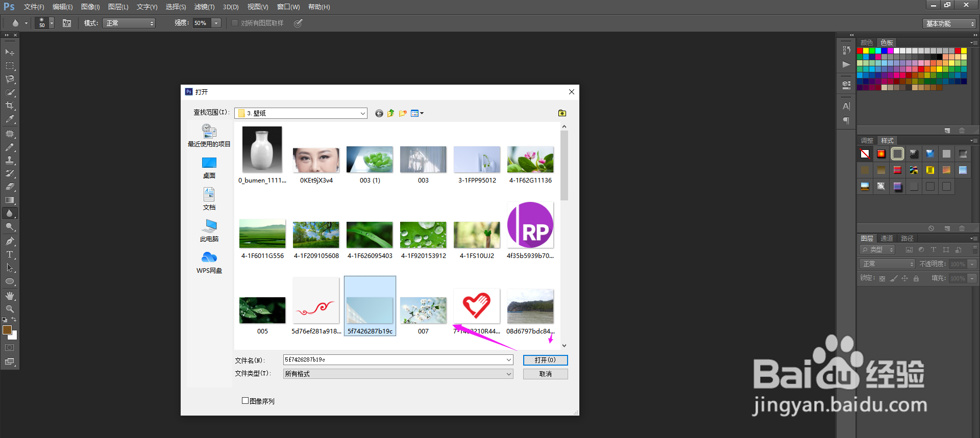This screenshot has width=980, height=438.
Task: Select the Rectangular Marquee tool
Action: pos(10,66)
